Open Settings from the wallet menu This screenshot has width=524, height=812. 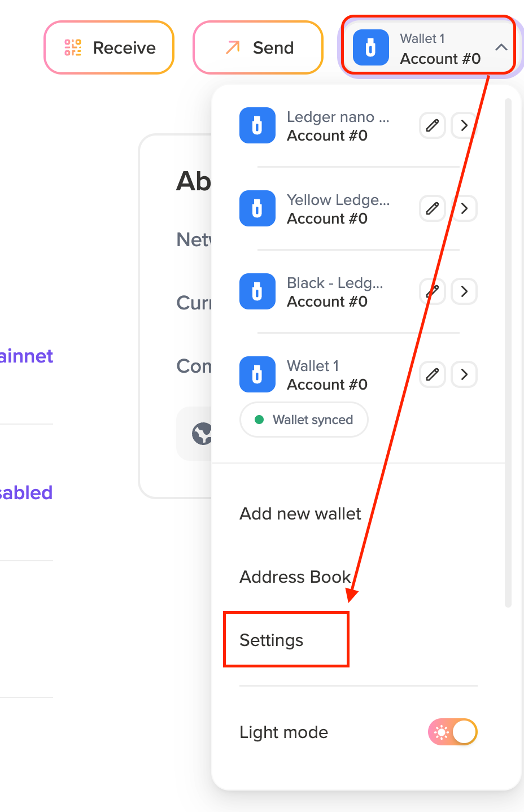pos(272,640)
